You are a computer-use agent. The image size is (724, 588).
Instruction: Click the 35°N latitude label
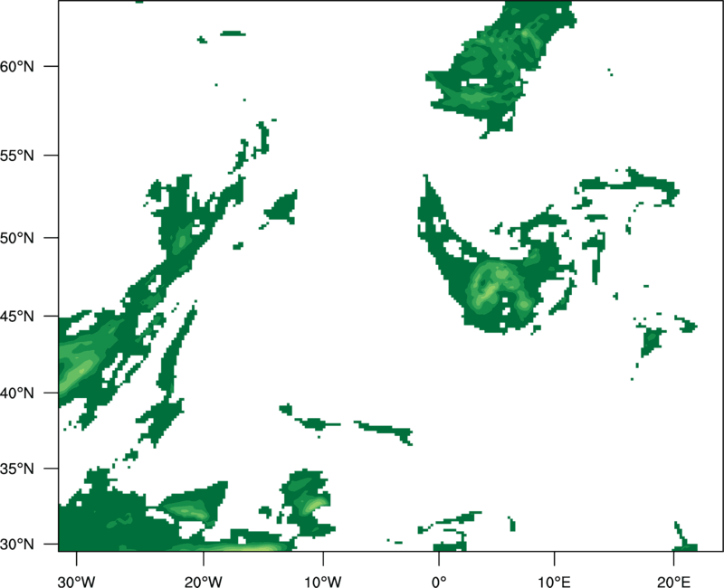pos(17,469)
